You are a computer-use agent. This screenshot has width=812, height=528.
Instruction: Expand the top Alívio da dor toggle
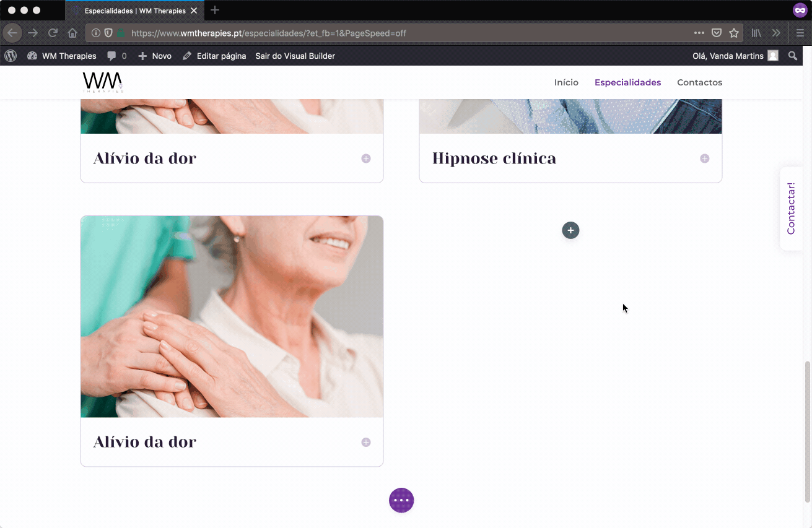point(366,158)
